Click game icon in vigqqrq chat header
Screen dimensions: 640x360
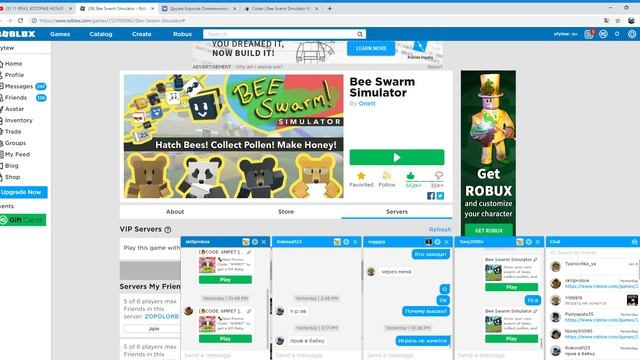(x=428, y=242)
